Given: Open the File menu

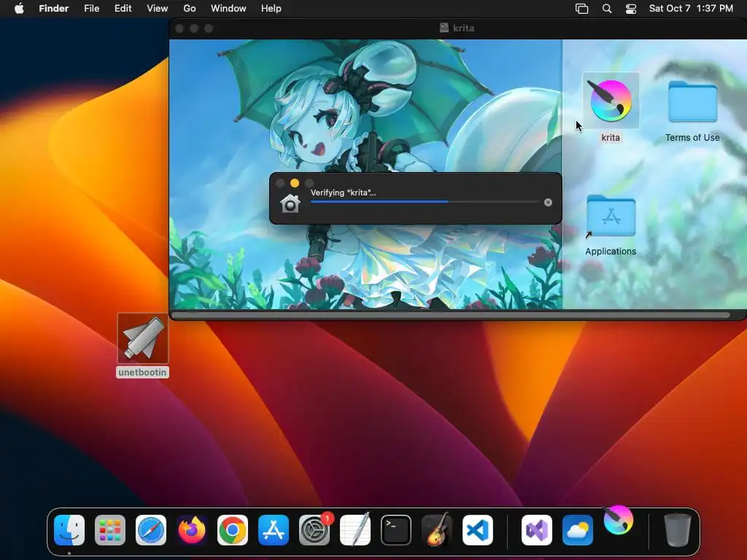Looking at the screenshot, I should click(91, 9).
